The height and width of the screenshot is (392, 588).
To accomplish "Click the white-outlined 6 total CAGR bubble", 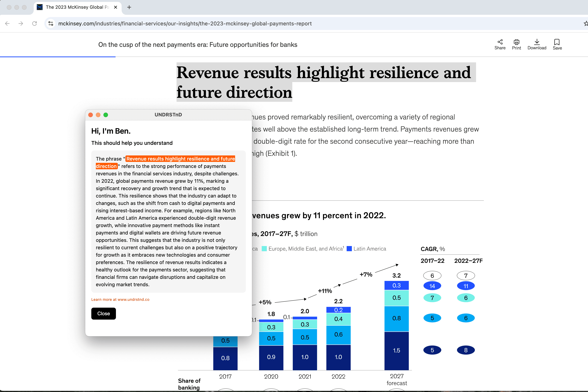I will 432,275.
